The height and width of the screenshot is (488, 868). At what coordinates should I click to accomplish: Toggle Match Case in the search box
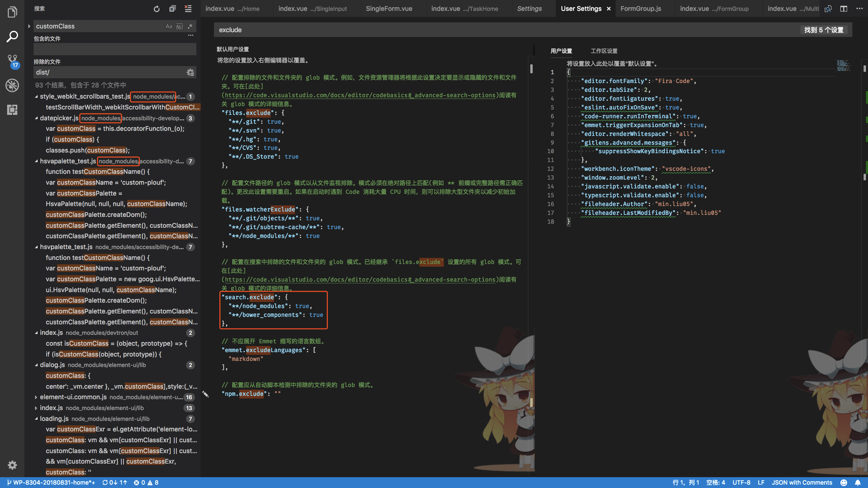click(x=169, y=26)
